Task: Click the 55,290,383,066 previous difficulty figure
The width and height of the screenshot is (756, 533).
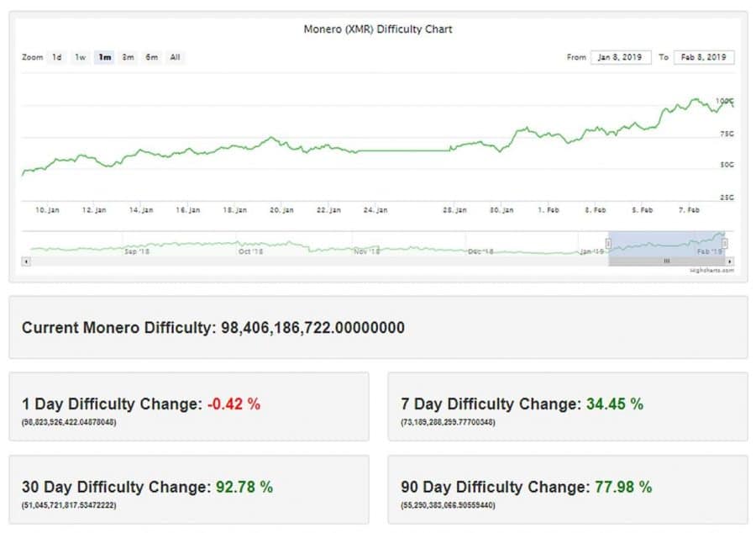Action: click(448, 505)
